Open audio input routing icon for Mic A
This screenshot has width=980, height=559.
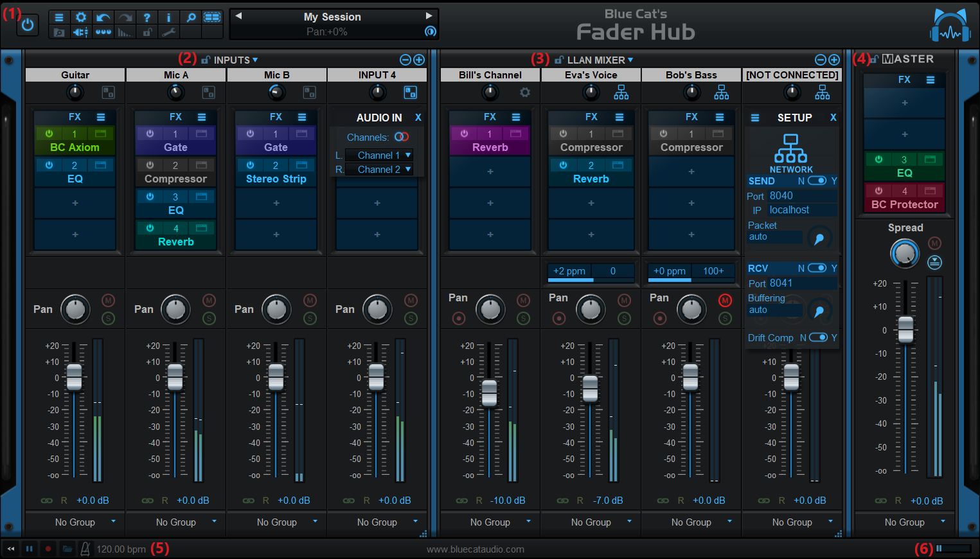click(x=209, y=93)
